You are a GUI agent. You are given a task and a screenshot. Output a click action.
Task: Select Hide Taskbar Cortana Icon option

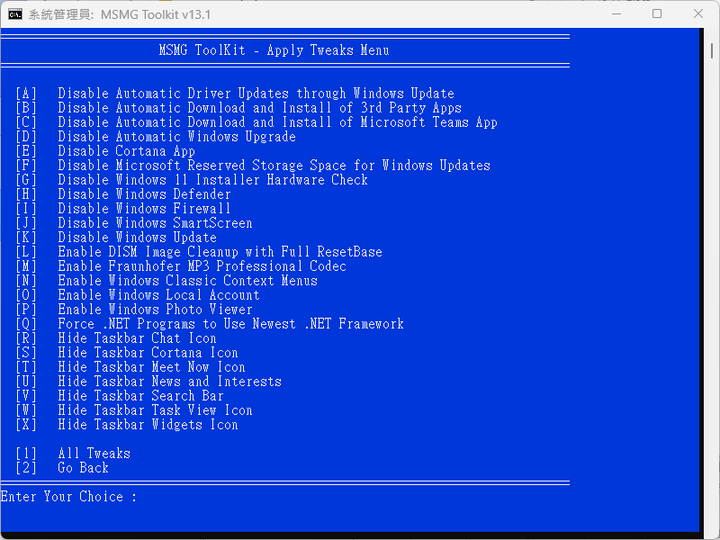point(127,353)
